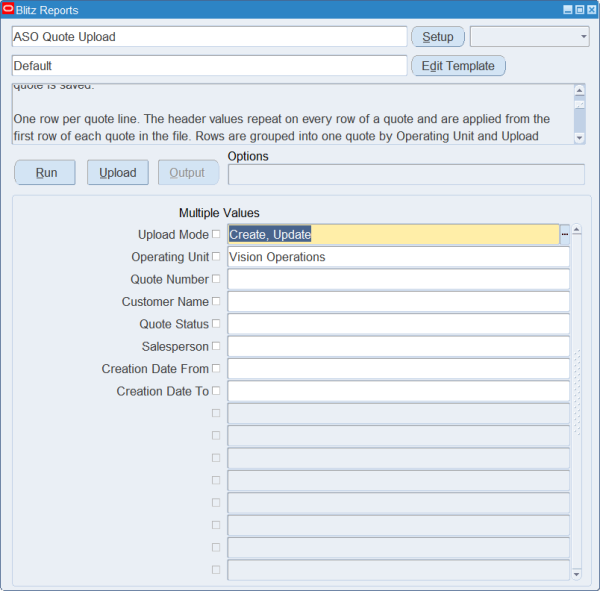Click the report name field ASO Quote Upload
600x591 pixels.
[209, 37]
